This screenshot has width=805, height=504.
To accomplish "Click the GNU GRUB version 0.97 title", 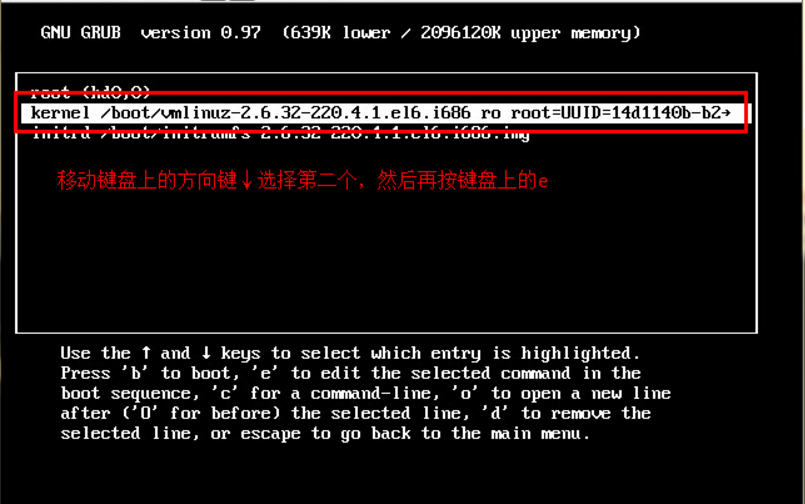I will tap(150, 33).
